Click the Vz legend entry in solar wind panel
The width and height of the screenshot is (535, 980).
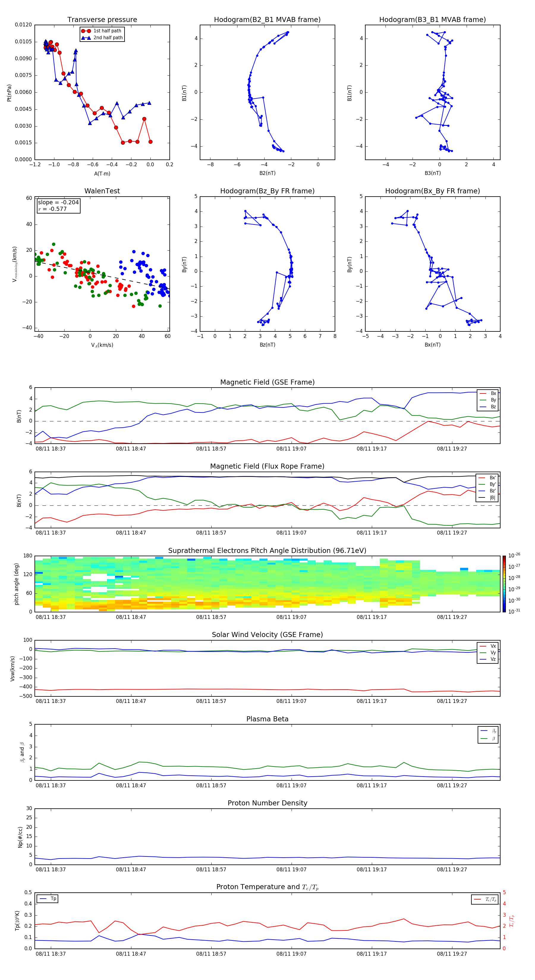(488, 659)
